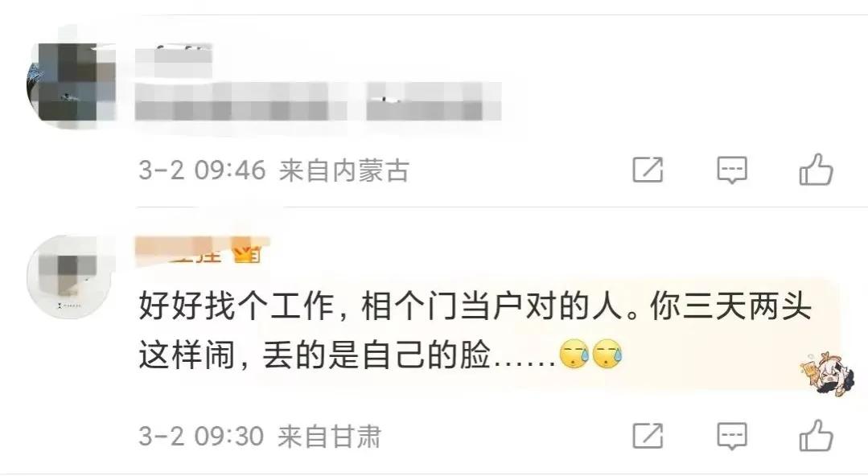The height and width of the screenshot is (476, 868).
Task: Give a thumbs-up to the 09:30 comment
Action: point(816,435)
